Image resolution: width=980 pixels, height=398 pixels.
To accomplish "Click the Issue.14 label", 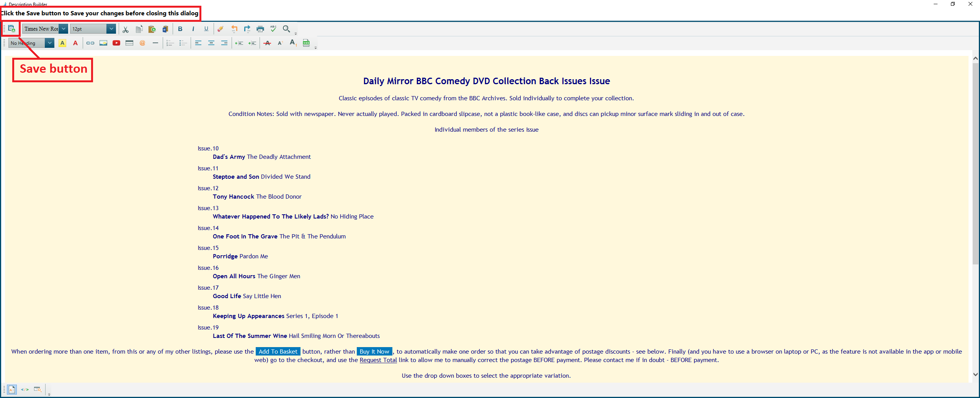I will pos(208,228).
